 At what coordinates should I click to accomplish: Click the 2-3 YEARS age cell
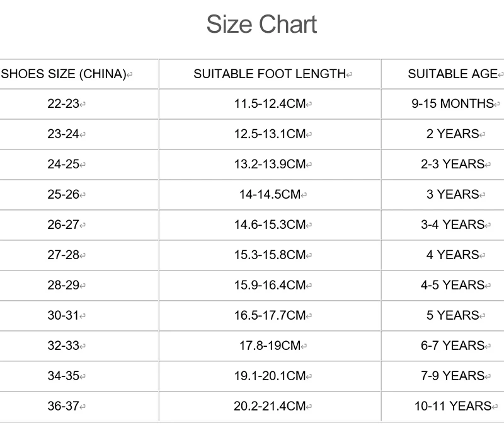(x=452, y=164)
